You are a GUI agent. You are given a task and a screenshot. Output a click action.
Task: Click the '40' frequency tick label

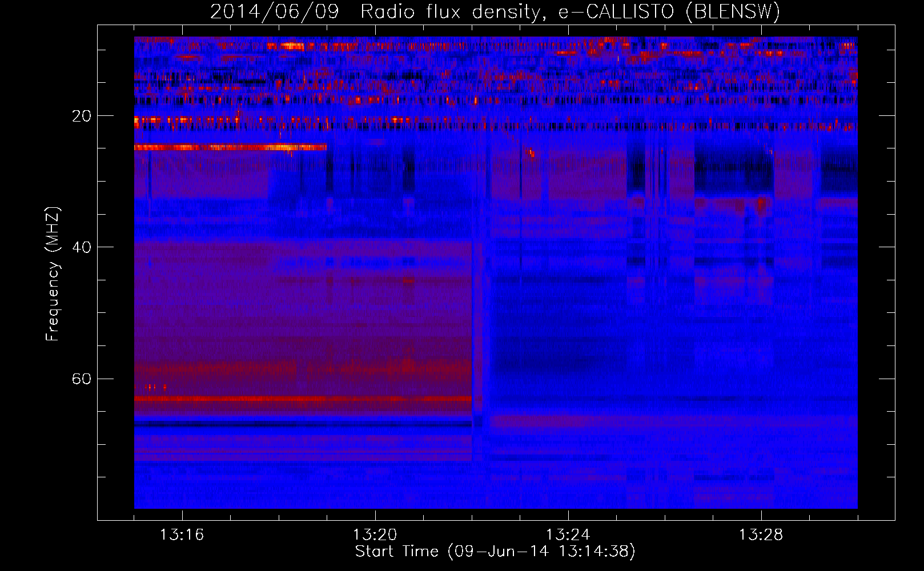81,247
